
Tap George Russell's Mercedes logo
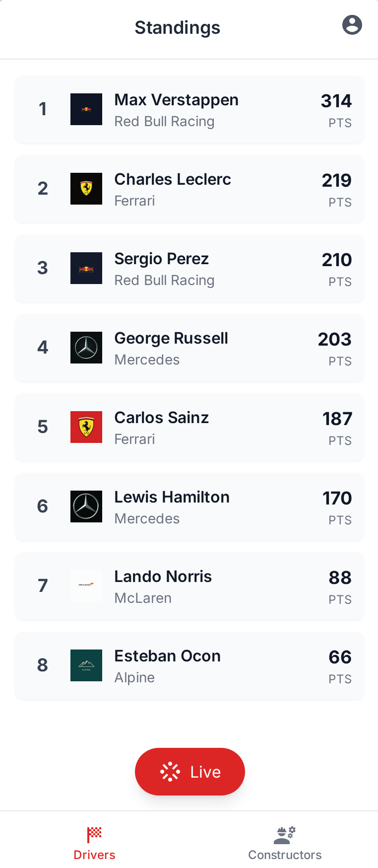coord(86,348)
